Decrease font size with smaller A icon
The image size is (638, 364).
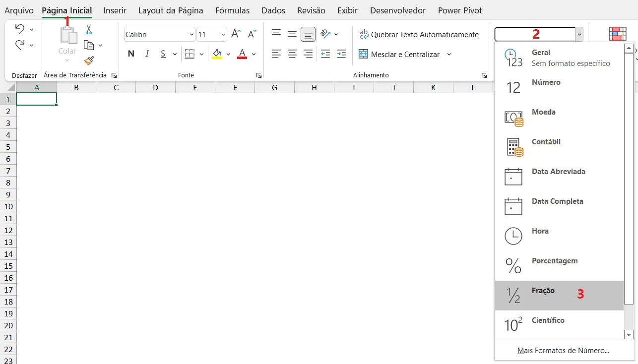coord(252,34)
